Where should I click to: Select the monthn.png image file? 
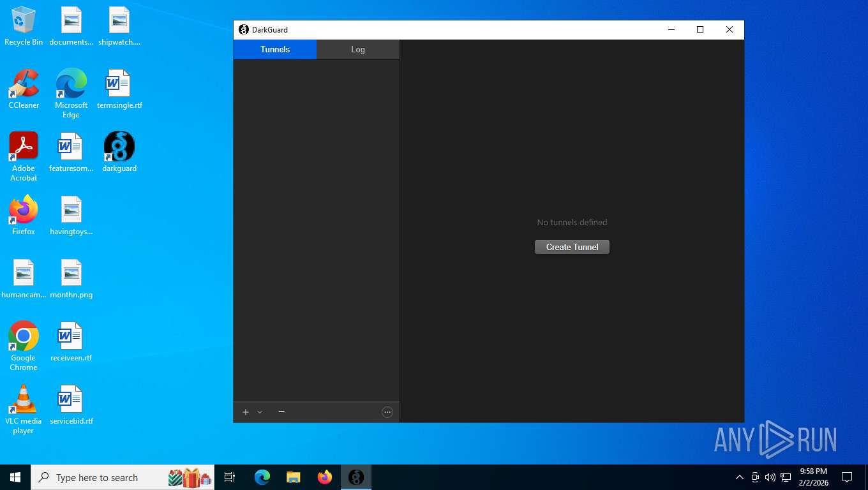[71, 279]
